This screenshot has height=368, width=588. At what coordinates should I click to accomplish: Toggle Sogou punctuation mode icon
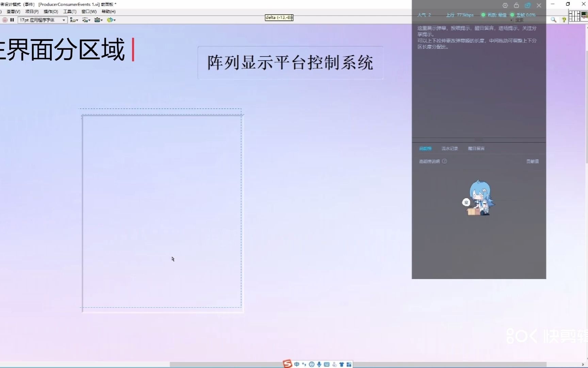304,364
